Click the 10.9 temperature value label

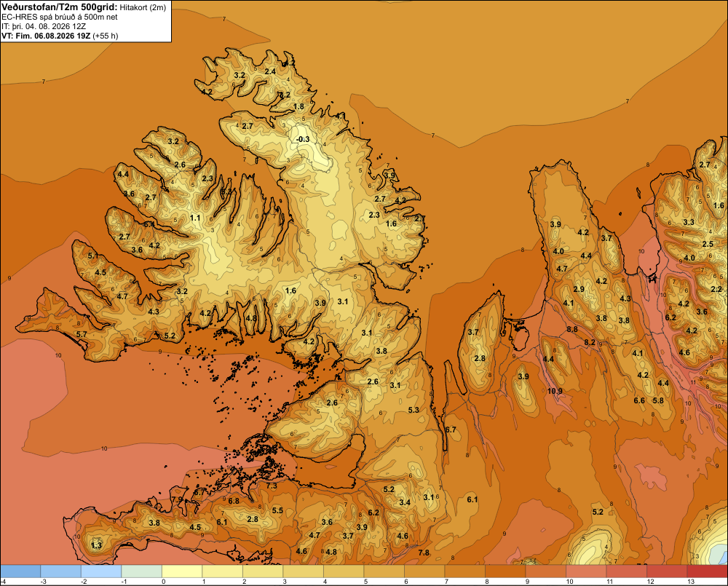554,391
